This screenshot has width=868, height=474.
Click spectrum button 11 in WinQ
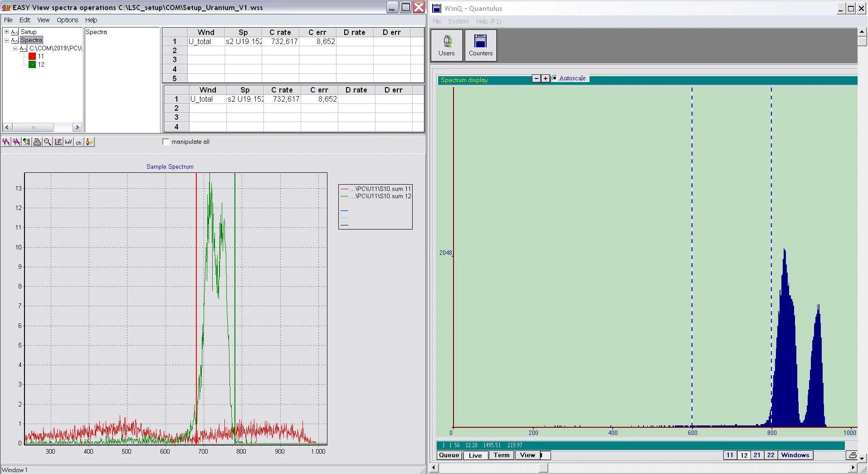point(730,455)
